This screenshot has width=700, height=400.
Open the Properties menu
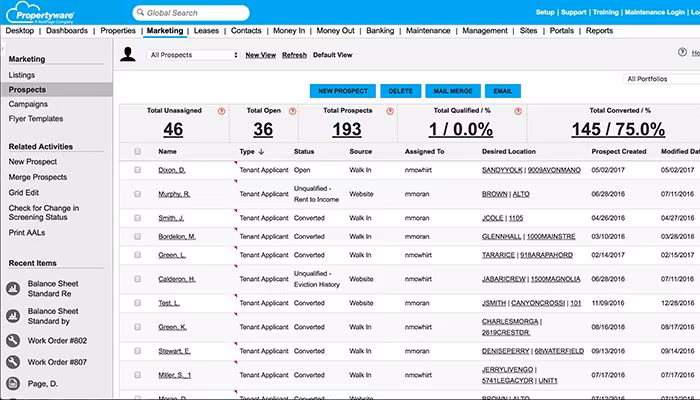pyautogui.click(x=118, y=31)
